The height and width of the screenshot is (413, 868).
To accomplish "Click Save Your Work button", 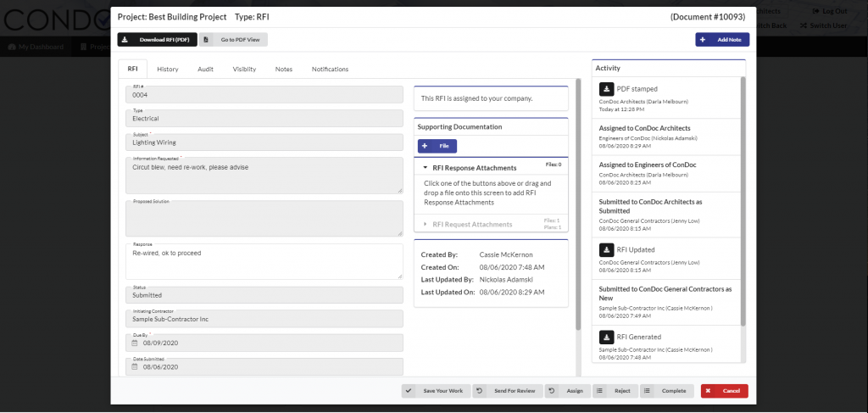I will (437, 391).
